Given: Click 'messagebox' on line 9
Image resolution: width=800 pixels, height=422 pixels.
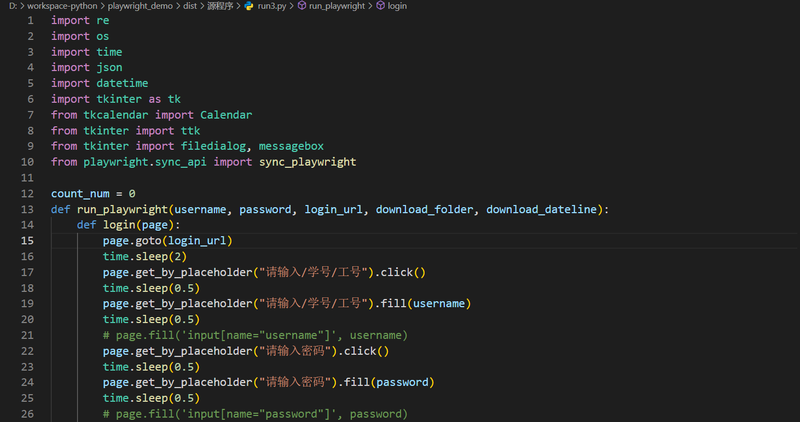Looking at the screenshot, I should pos(291,146).
